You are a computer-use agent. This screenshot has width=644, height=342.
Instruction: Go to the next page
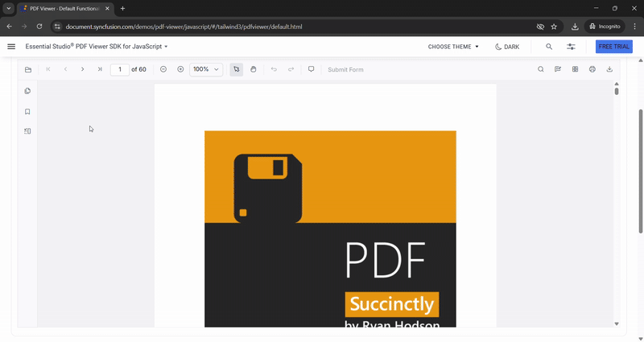tap(82, 70)
